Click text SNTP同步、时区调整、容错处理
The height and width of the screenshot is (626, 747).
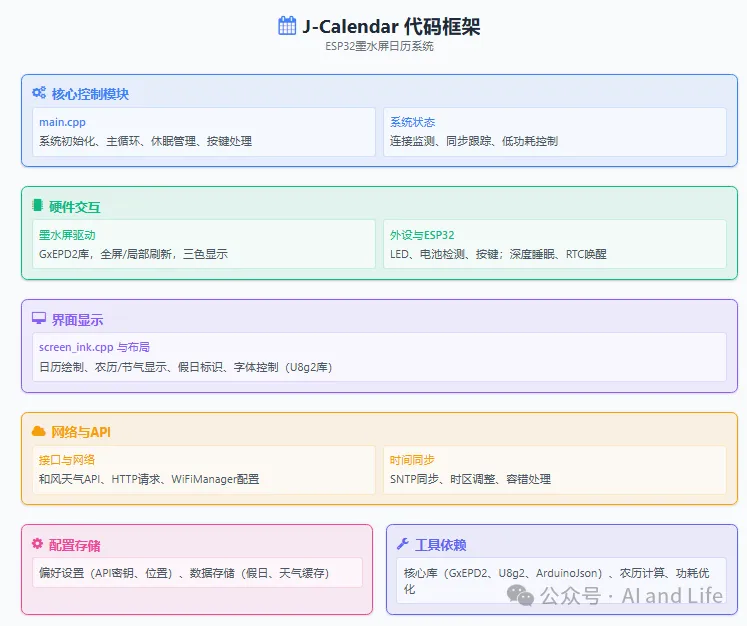point(470,479)
